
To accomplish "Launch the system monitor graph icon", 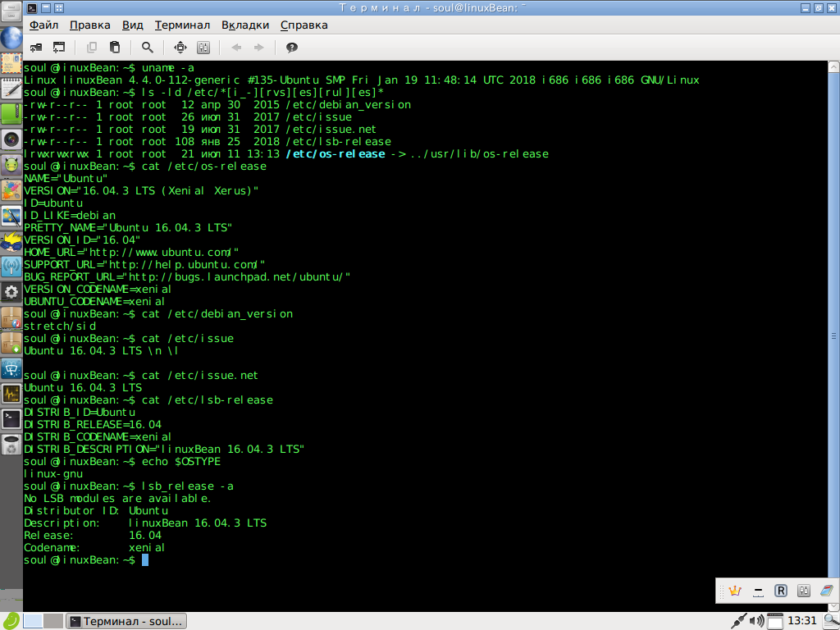I will pyautogui.click(x=11, y=393).
